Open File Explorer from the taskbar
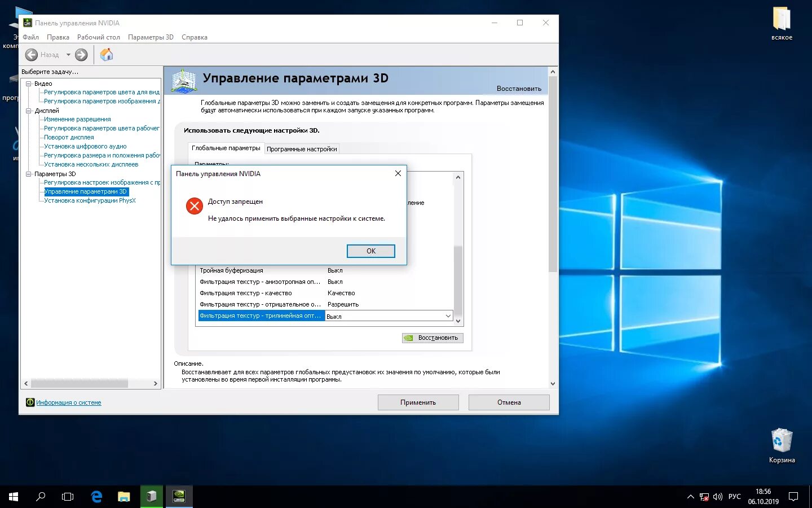812x508 pixels. click(124, 497)
